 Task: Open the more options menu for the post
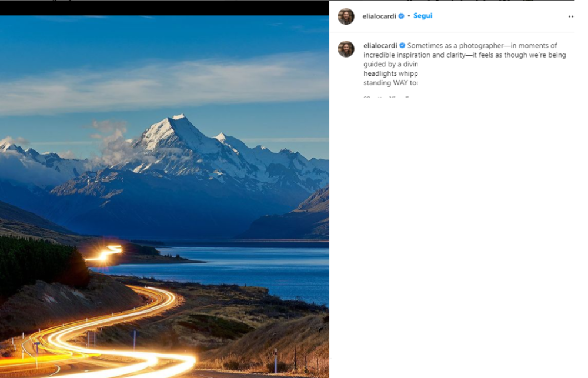pos(571,16)
